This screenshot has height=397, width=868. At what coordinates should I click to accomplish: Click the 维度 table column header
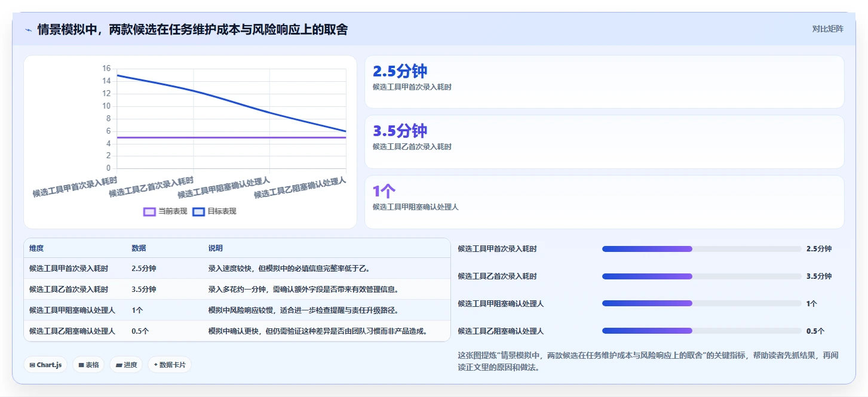click(36, 248)
